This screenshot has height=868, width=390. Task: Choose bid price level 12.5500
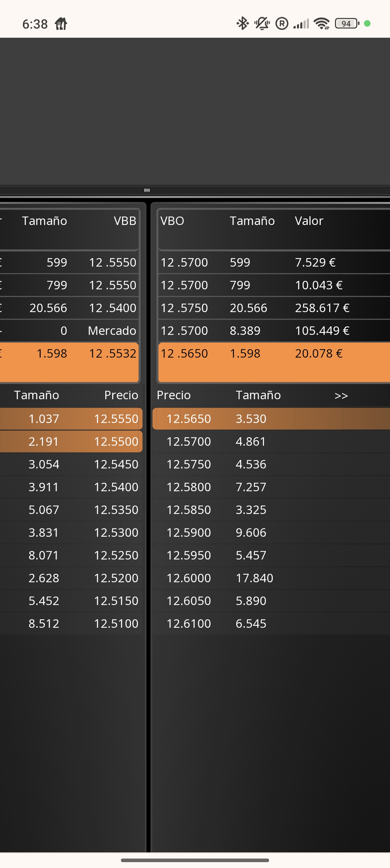point(71,441)
